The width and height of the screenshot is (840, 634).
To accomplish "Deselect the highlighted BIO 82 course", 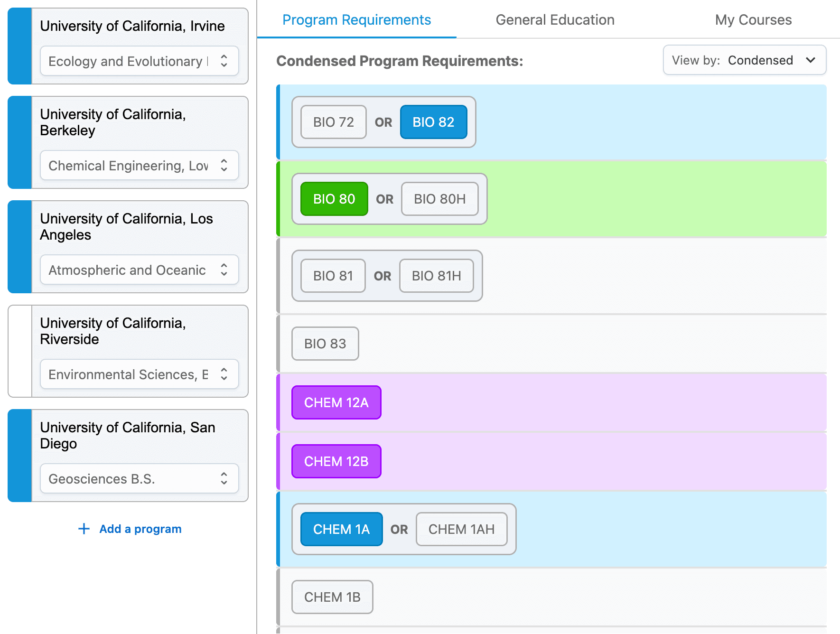I will click(433, 122).
